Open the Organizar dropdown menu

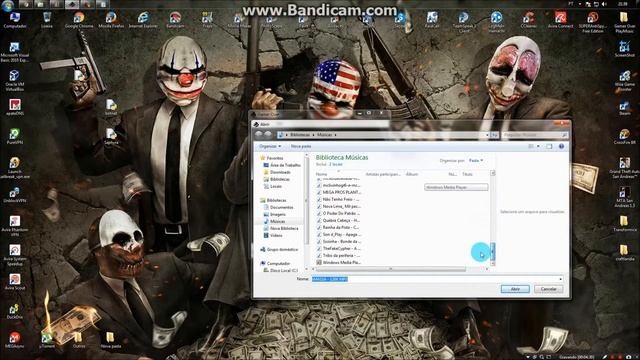[x=269, y=146]
